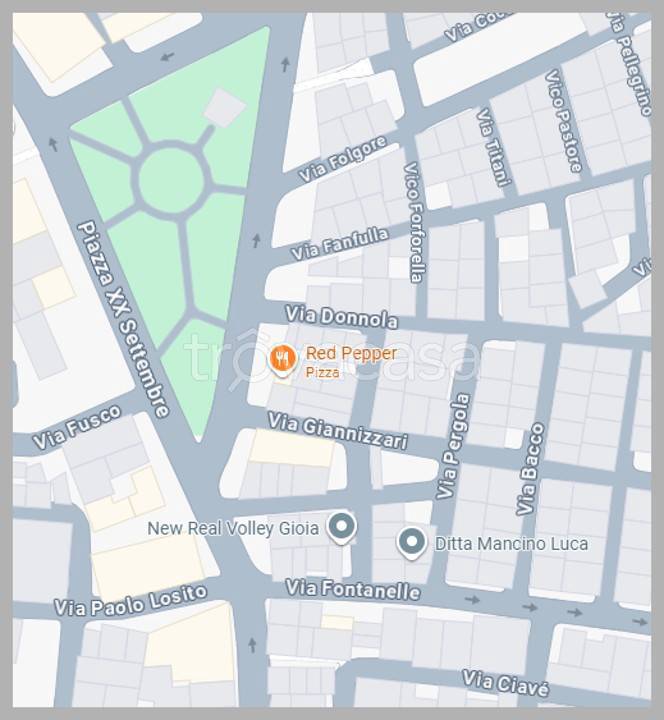Click the circular center of the green park

[171, 181]
